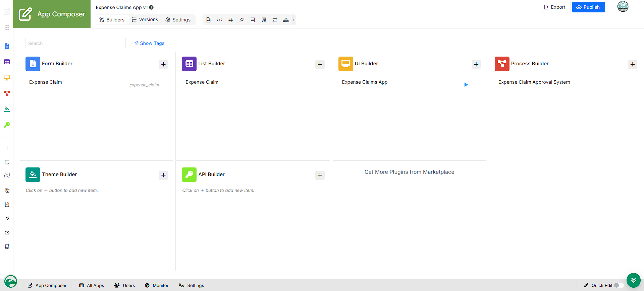This screenshot has height=291, width=644.
Task: Add new item to Process Builder
Action: pyautogui.click(x=633, y=64)
